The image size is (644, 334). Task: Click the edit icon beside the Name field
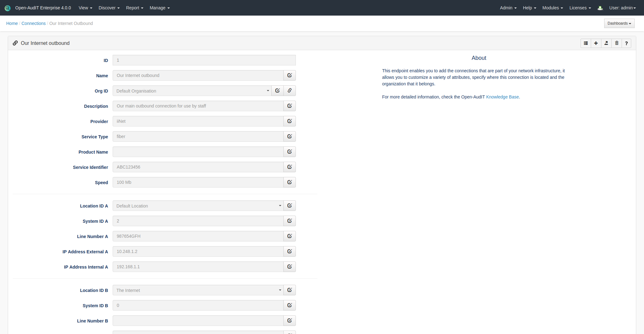tap(289, 75)
